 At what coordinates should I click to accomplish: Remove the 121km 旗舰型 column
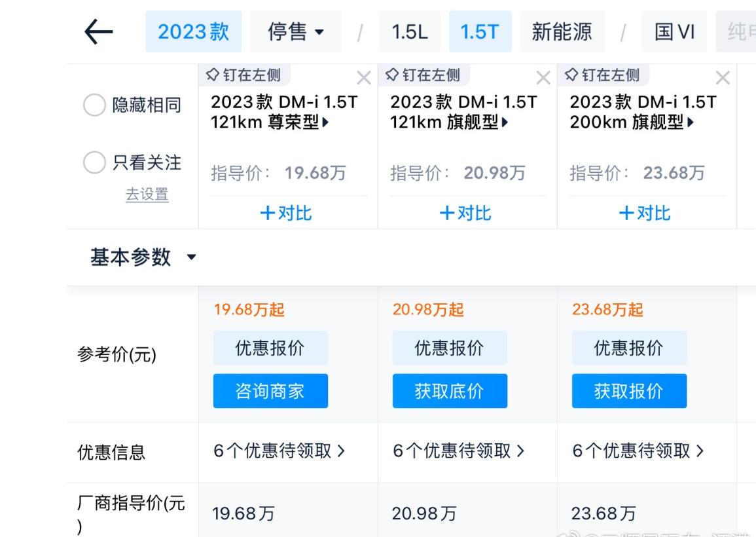[543, 78]
